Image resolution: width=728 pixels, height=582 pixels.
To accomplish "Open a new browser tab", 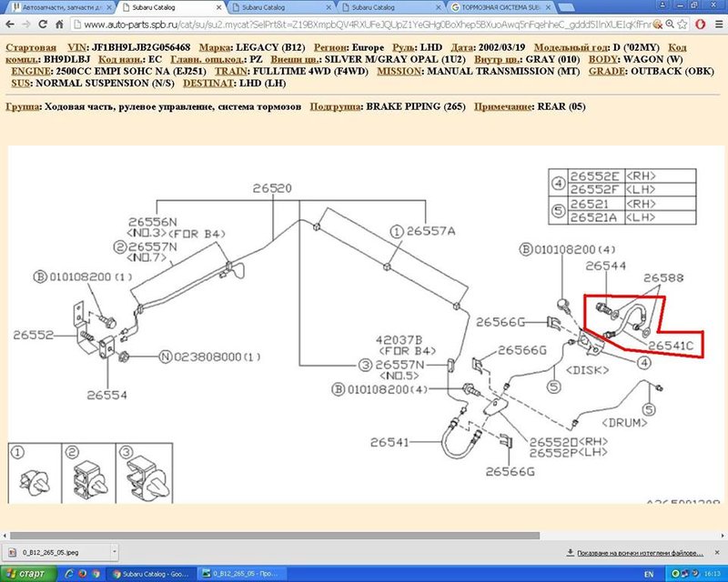I will tap(564, 7).
